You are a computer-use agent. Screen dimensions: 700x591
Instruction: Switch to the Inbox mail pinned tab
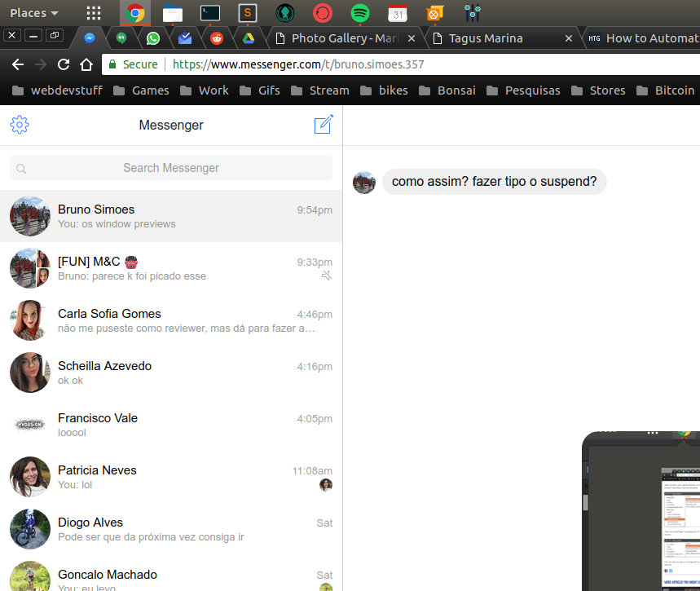185,38
